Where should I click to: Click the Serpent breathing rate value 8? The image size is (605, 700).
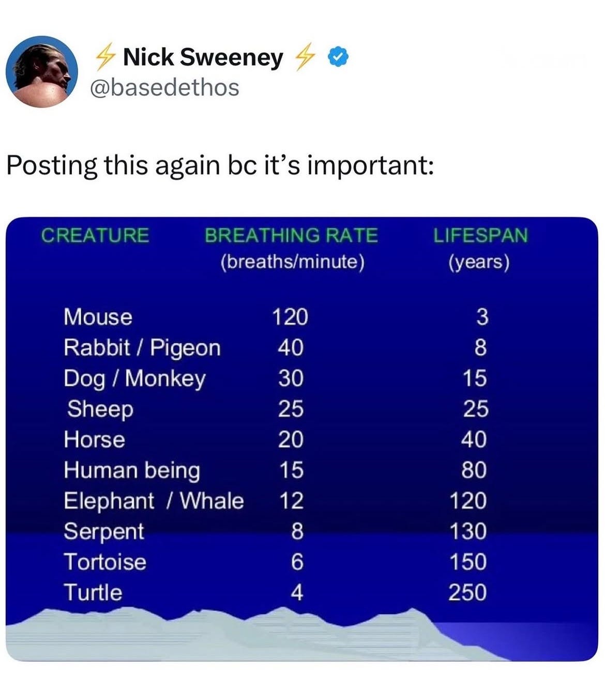point(297,531)
